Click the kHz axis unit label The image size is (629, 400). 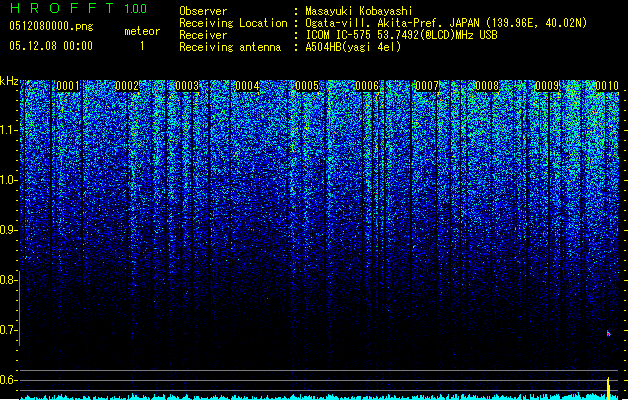9,81
